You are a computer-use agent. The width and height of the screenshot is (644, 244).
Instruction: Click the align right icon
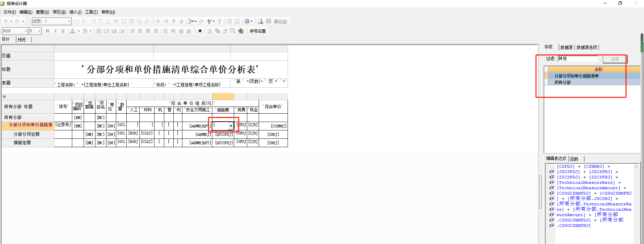[156, 31]
